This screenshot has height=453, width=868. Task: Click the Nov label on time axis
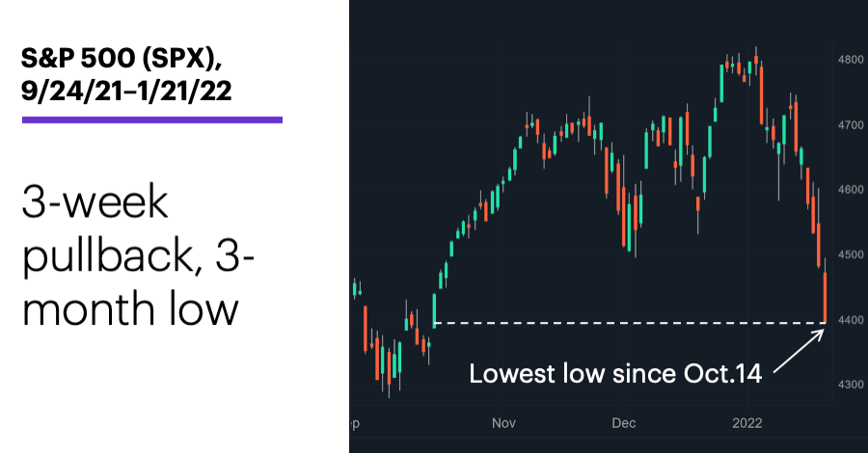pos(503,423)
